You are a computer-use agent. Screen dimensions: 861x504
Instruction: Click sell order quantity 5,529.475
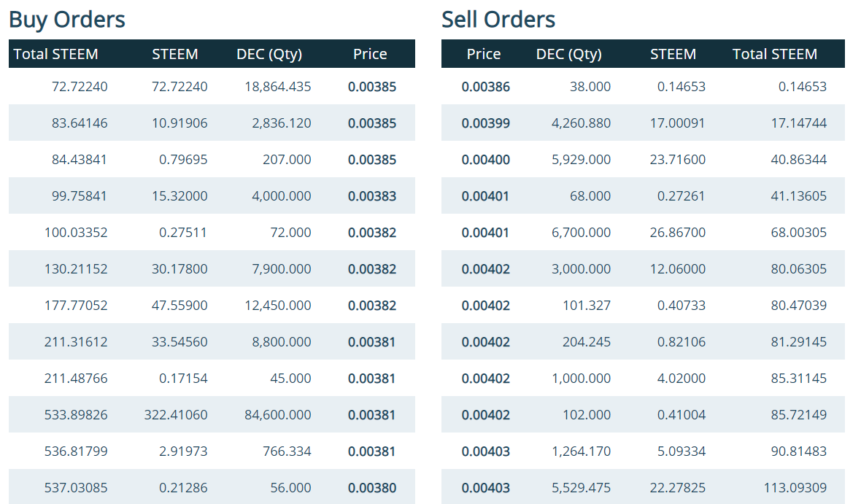point(581,487)
